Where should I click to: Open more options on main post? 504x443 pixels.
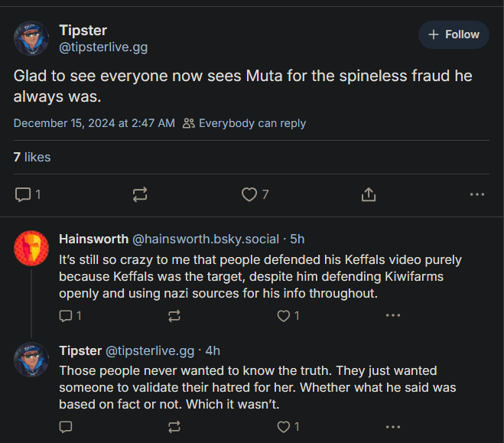(477, 194)
